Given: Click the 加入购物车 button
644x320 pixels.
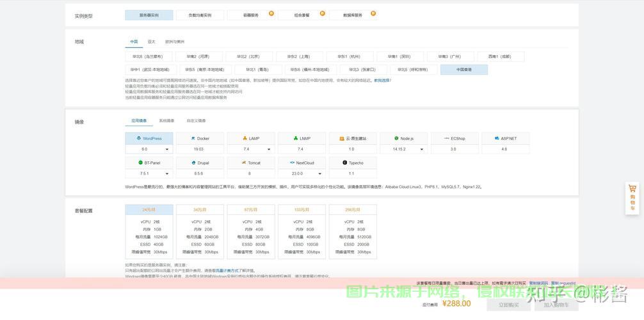Looking at the screenshot, I should point(556,305).
